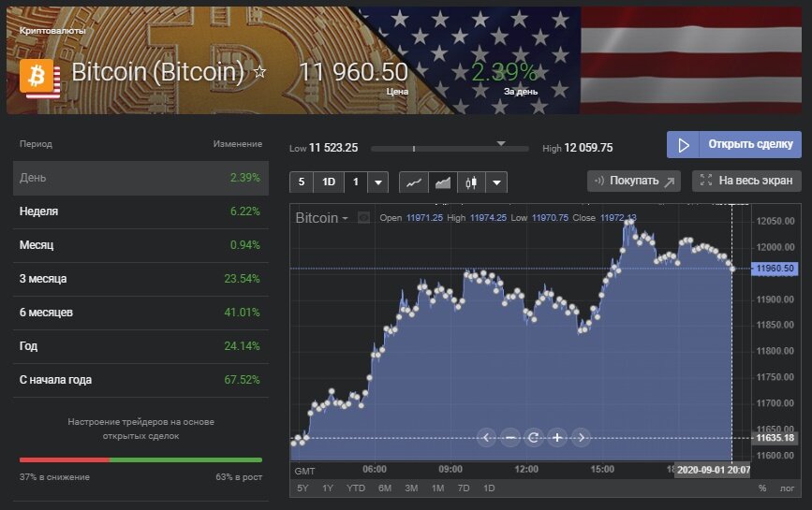Image resolution: width=812 pixels, height=510 pixels.
Task: Click the Открыть сделку button
Action: (x=734, y=145)
